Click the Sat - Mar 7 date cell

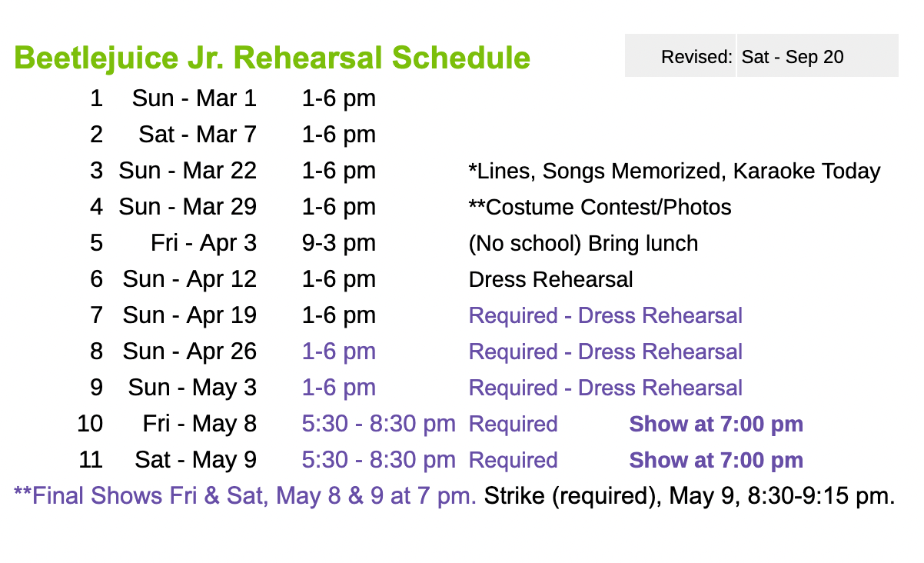(197, 135)
